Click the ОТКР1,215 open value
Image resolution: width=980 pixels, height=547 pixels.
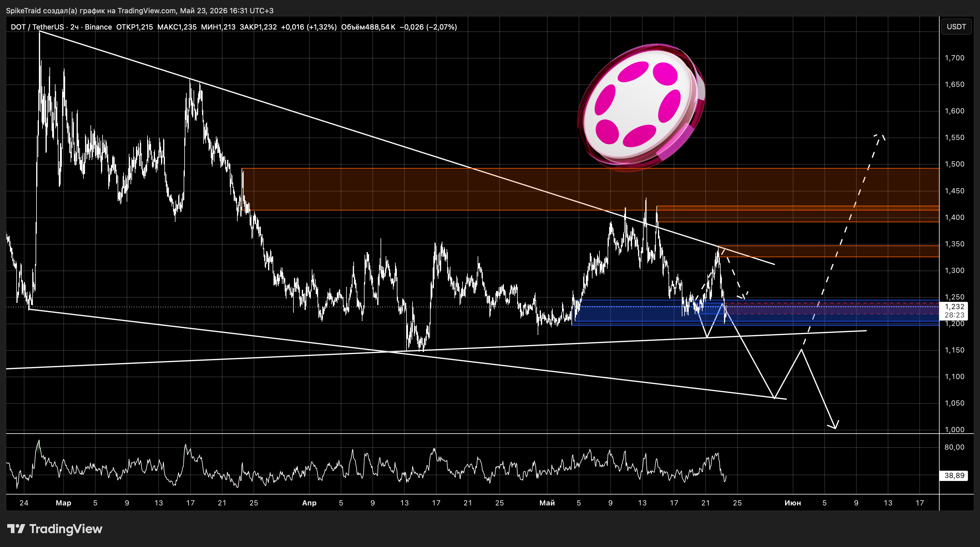click(134, 27)
